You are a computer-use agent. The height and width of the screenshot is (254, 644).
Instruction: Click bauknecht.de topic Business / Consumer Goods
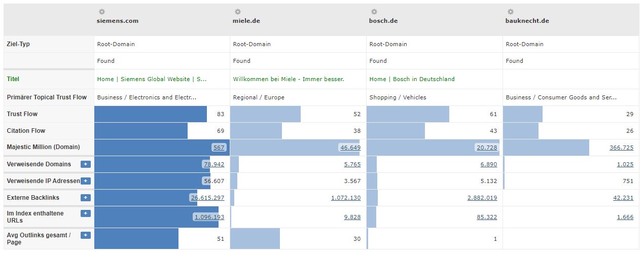click(x=561, y=97)
